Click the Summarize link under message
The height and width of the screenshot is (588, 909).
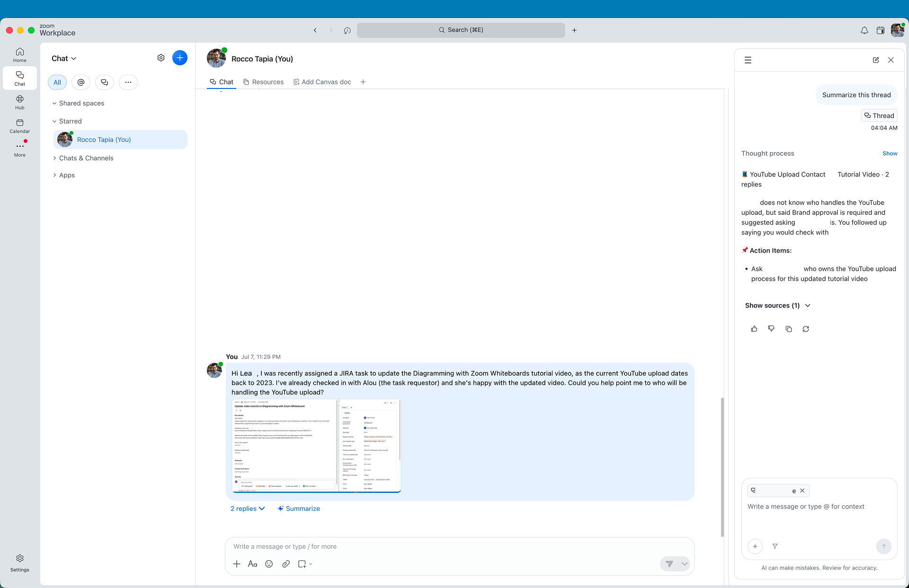coord(299,509)
